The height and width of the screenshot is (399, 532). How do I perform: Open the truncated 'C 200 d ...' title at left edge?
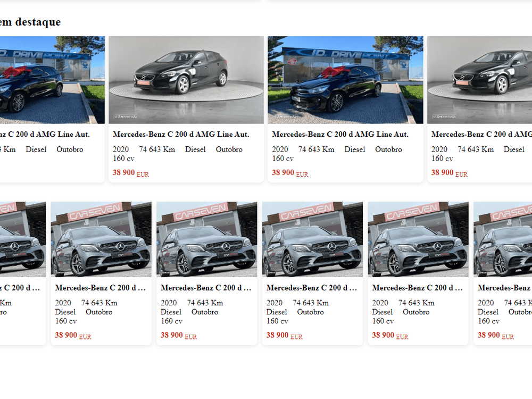20,288
